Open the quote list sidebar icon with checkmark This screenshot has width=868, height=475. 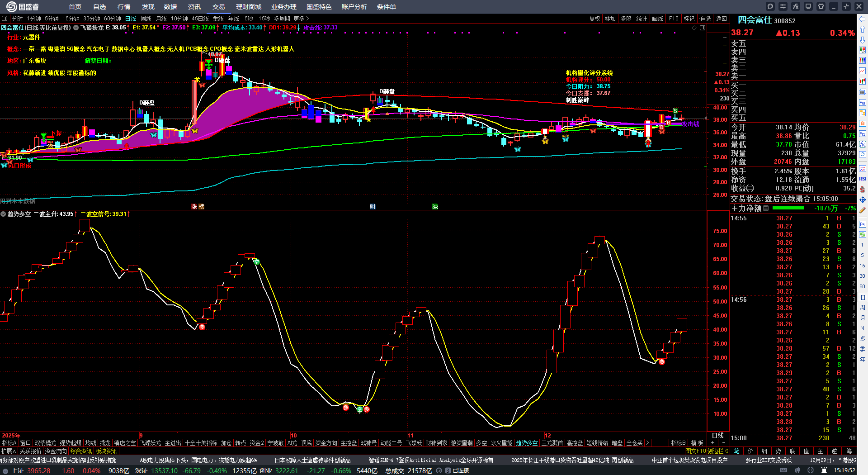pyautogui.click(x=863, y=51)
